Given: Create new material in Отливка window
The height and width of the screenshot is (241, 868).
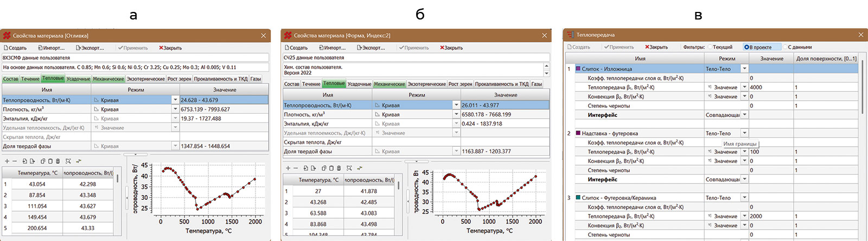Looking at the screenshot, I should click(x=15, y=48).
